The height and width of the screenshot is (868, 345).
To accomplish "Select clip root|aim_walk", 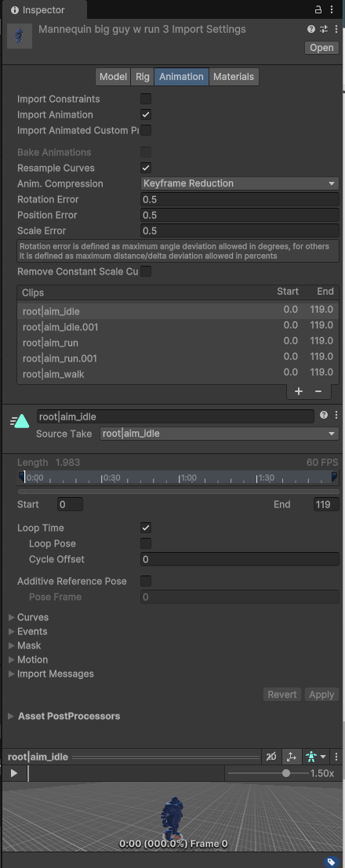I will 178,374.
